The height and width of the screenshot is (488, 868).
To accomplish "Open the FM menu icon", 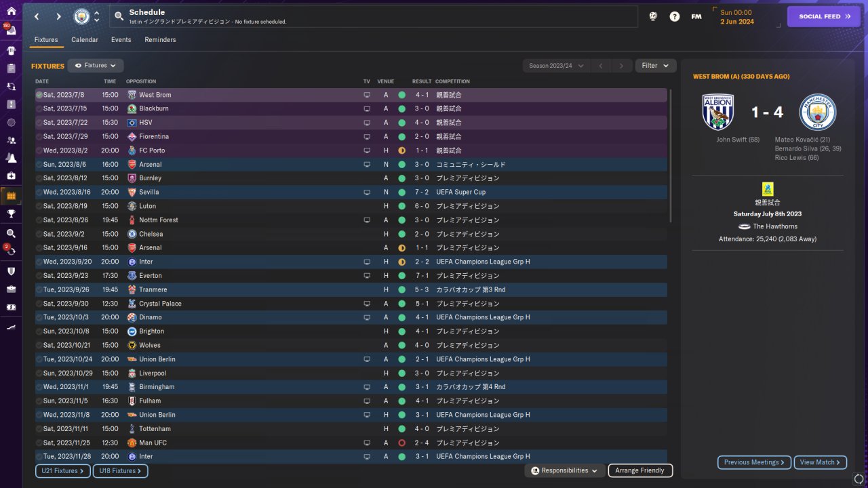I will [696, 16].
